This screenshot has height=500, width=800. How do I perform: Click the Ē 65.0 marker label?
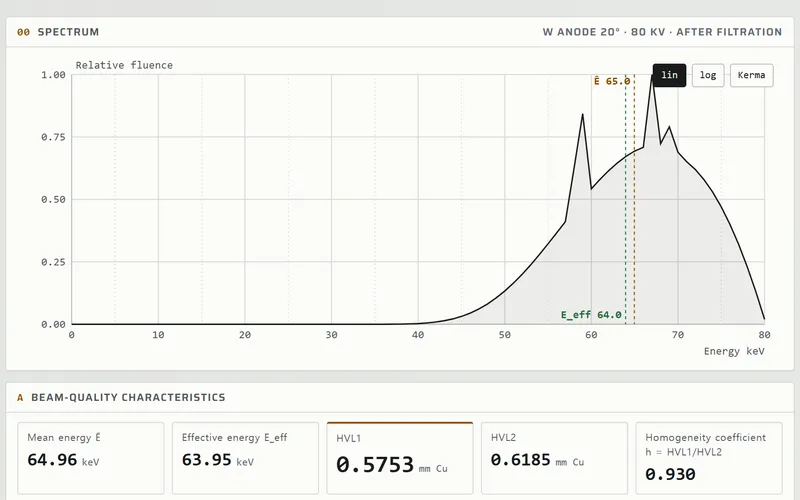[612, 81]
